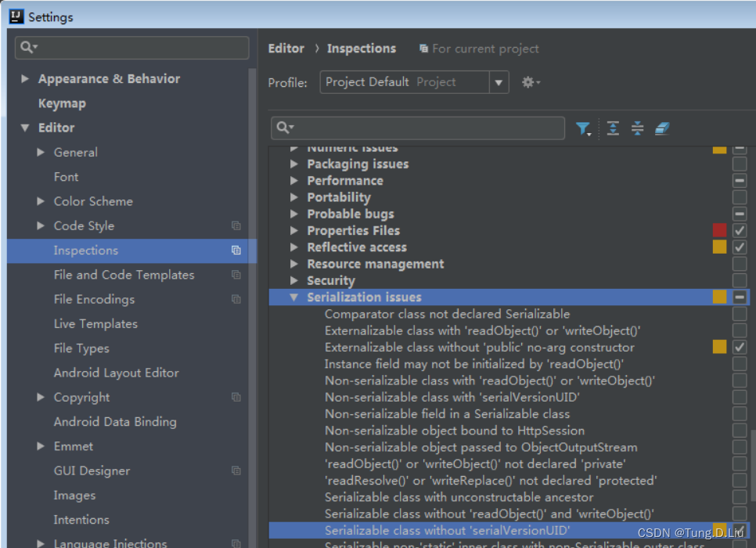Click the filter inspections funnel icon

(x=583, y=128)
